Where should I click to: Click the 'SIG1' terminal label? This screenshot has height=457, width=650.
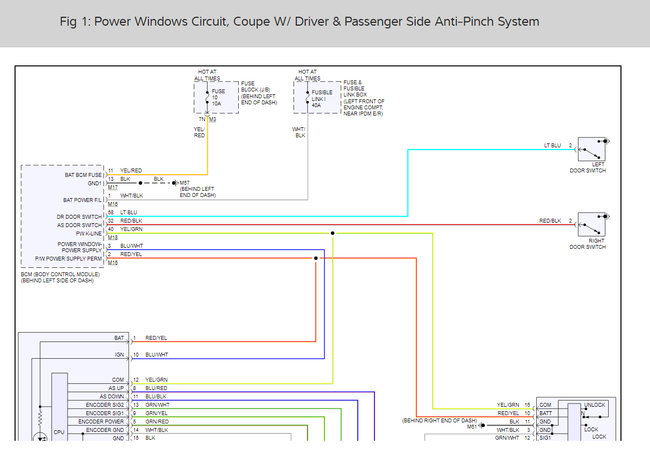point(545,438)
